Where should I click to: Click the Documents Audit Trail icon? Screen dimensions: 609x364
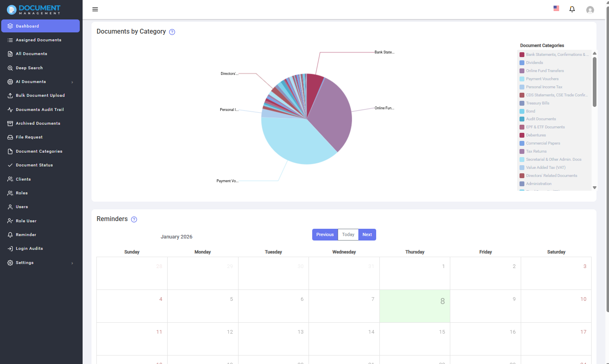click(x=10, y=109)
